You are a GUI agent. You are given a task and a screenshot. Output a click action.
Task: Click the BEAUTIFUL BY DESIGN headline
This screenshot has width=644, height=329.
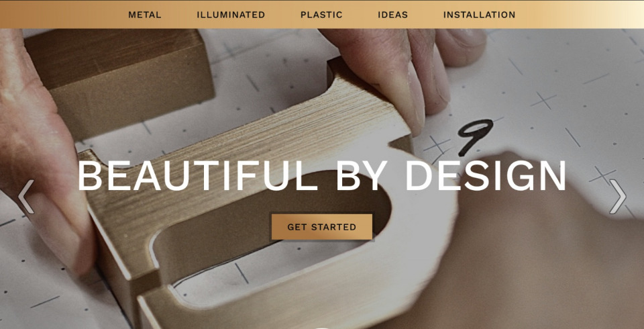click(321, 176)
